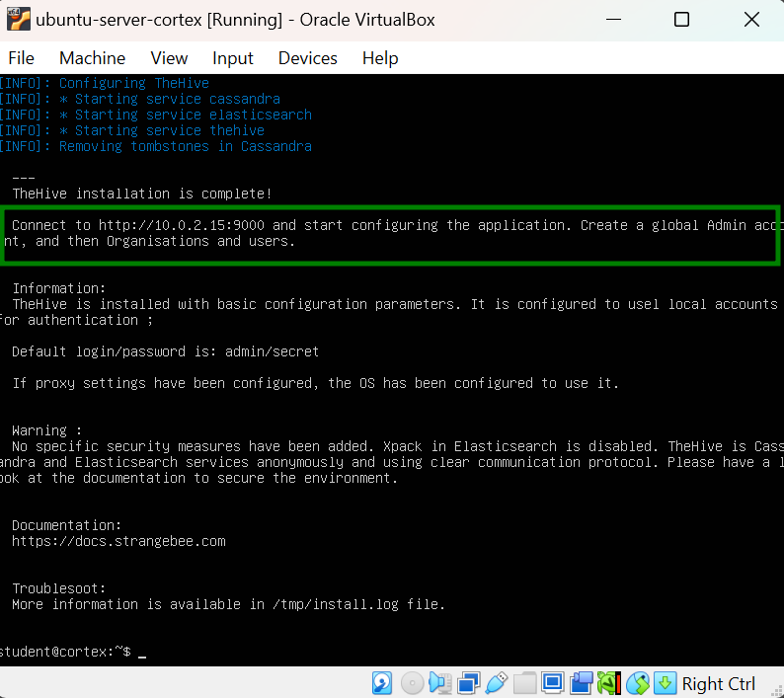This screenshot has height=698, width=784.
Task: Open the Devices menu
Action: (x=307, y=58)
